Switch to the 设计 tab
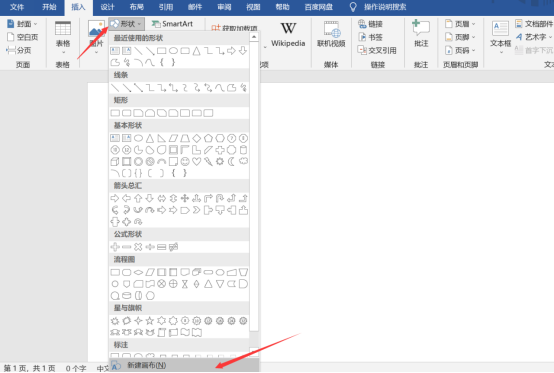The image size is (554, 373). tap(107, 7)
